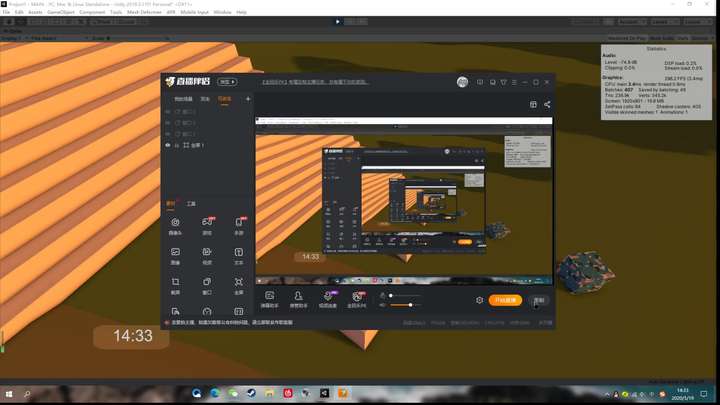Open the room manager assistant icon
720x405 pixels.
coord(298,299)
